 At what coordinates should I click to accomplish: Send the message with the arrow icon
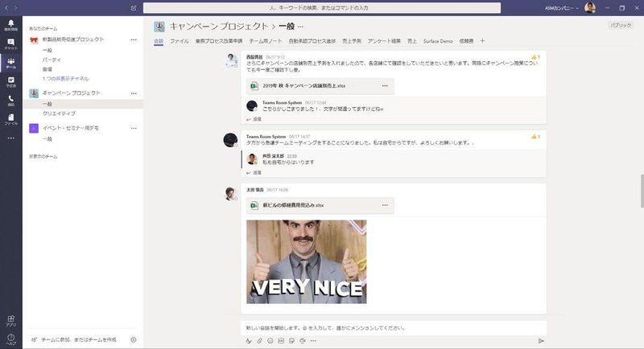tap(541, 341)
